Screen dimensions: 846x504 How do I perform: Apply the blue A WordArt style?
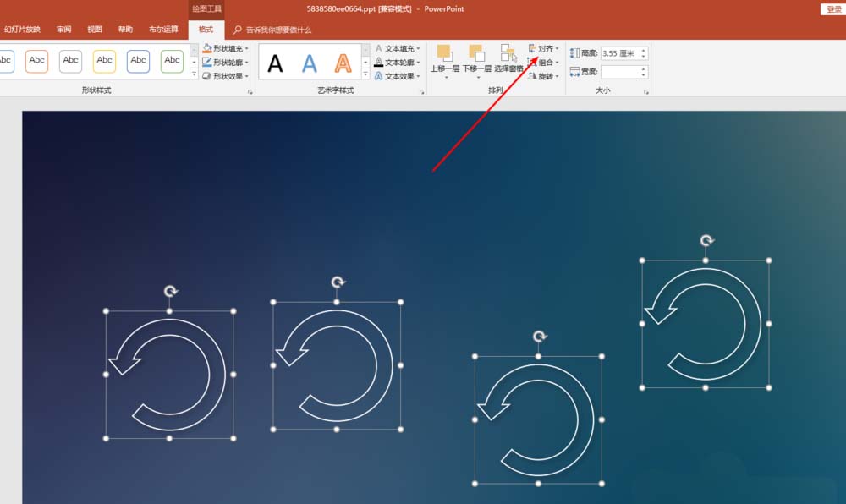(309, 63)
